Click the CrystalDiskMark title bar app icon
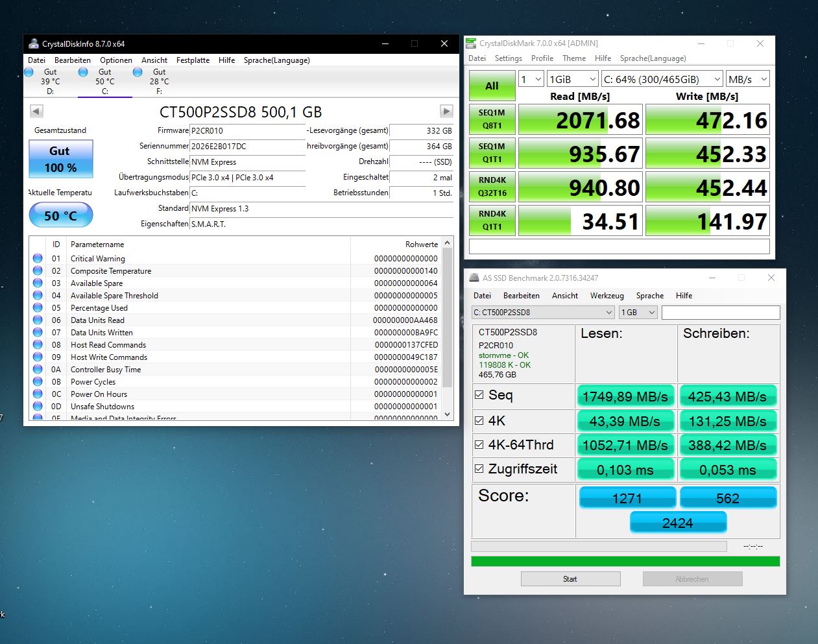Viewport: 818px width, 644px height. [471, 43]
